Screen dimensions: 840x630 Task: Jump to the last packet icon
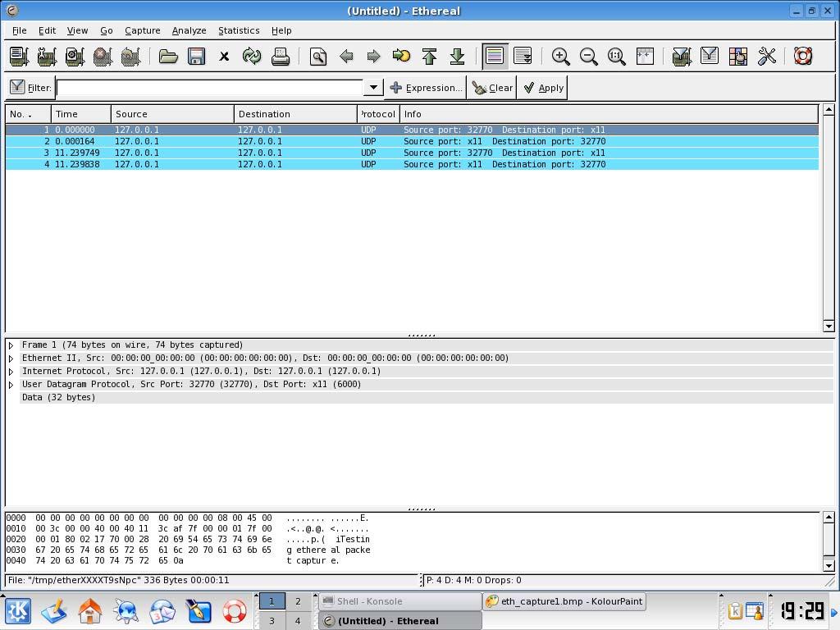457,57
